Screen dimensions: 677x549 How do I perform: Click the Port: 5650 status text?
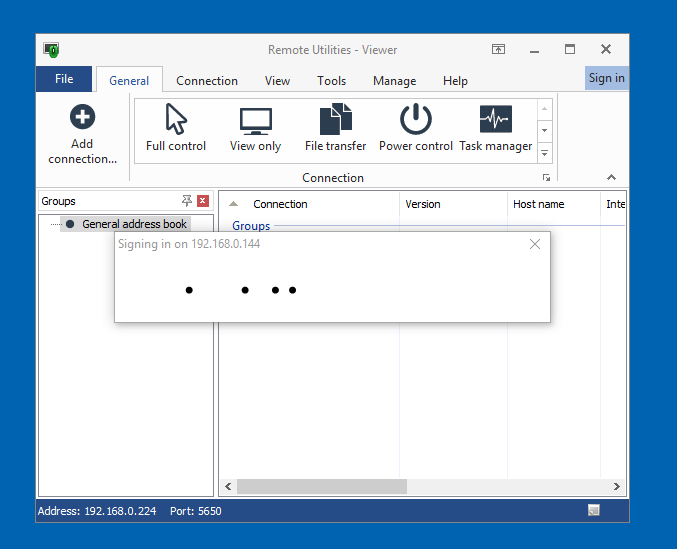196,511
